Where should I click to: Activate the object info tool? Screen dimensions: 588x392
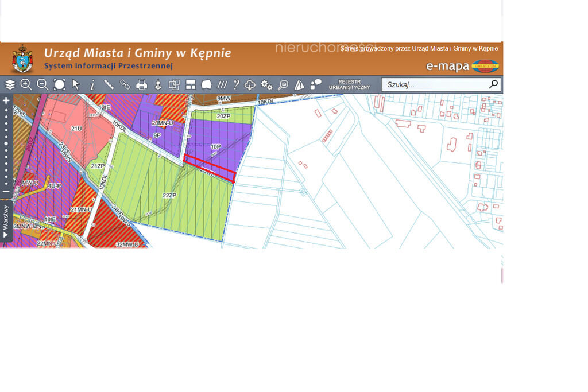[x=92, y=85]
